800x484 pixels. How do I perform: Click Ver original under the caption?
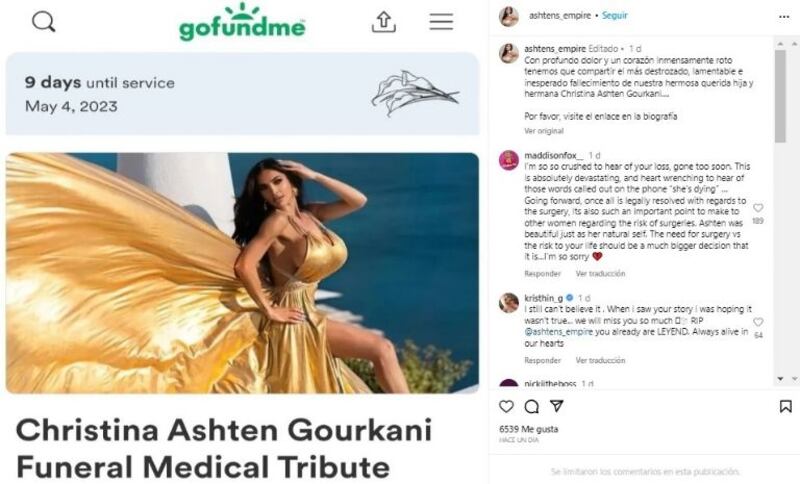[544, 131]
